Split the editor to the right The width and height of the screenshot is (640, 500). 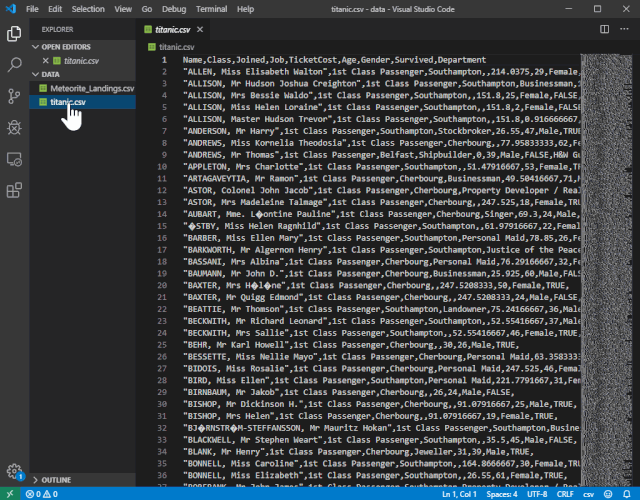(x=604, y=29)
